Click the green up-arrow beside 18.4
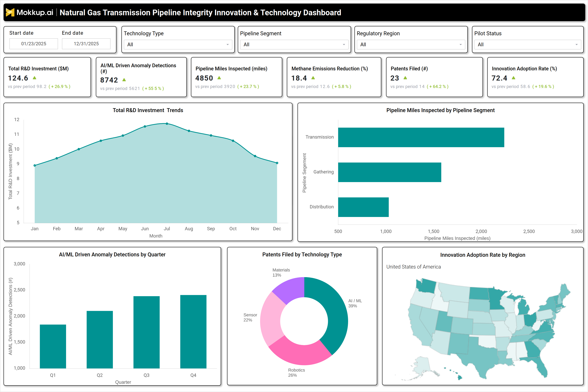588x392 pixels. click(313, 78)
